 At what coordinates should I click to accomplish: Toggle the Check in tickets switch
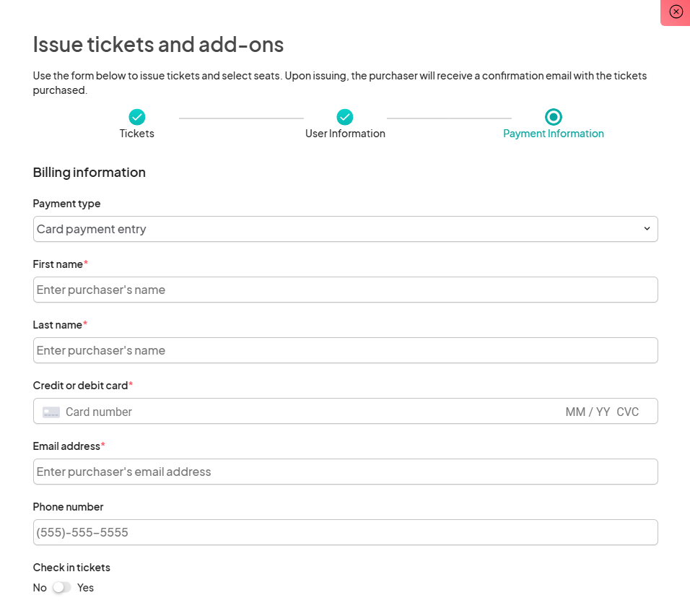62,588
